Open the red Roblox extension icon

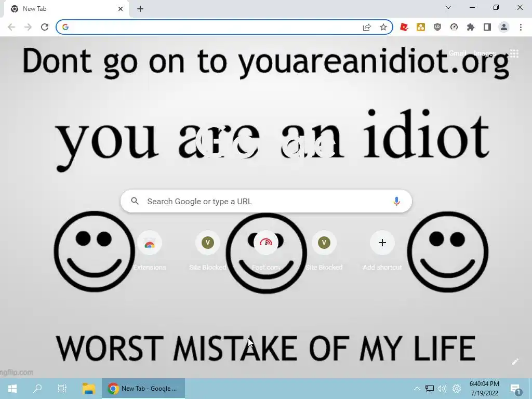(x=404, y=27)
